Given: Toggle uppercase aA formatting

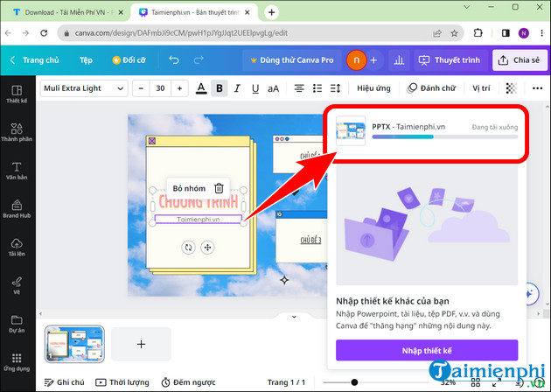Looking at the screenshot, I should coord(274,88).
